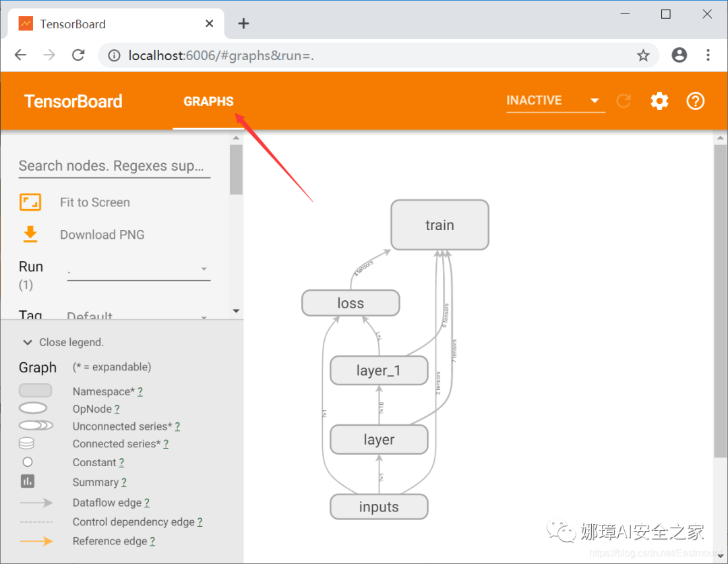728x564 pixels.
Task: Click the Namespace legend rounded rectangle
Action: 35,390
